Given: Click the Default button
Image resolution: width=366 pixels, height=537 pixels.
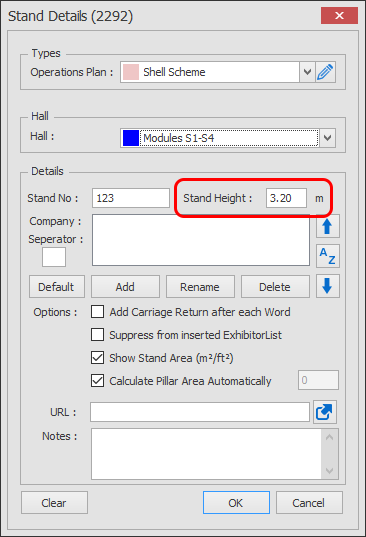Looking at the screenshot, I should [56, 287].
